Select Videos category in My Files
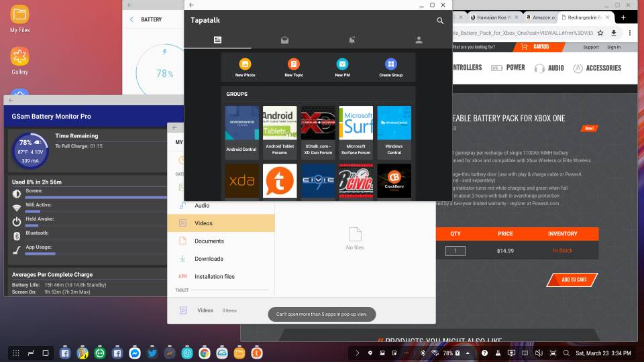Screen dimensions: 644x362 coord(221,223)
